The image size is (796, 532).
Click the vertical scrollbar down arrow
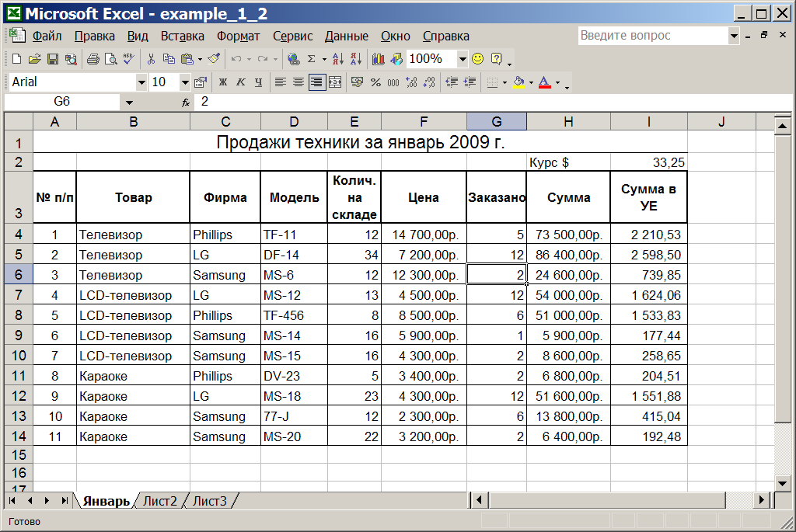[782, 483]
